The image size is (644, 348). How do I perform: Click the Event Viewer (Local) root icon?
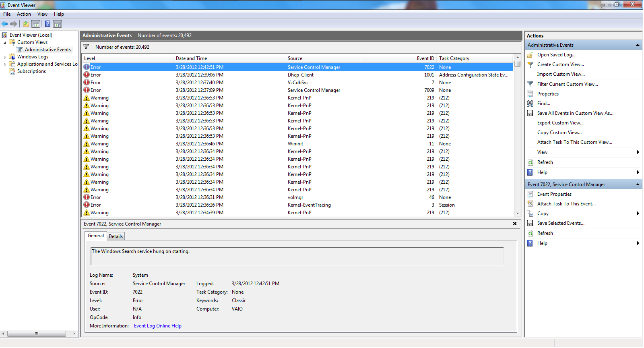pyautogui.click(x=4, y=35)
